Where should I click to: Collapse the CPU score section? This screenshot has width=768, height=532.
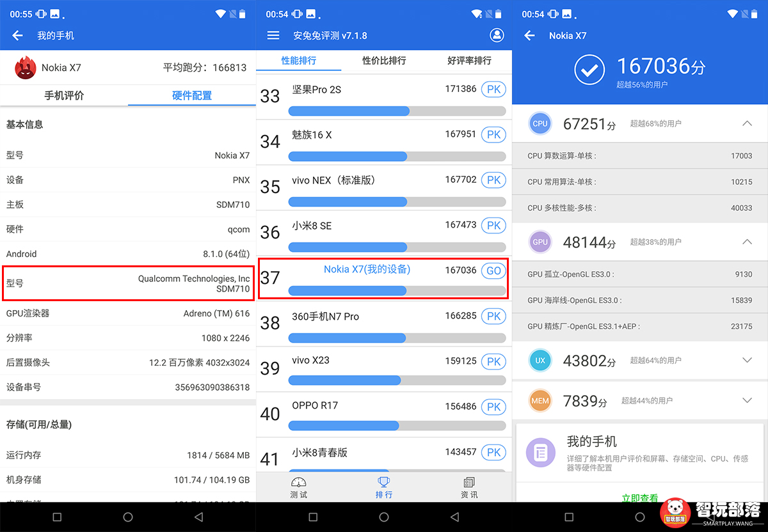[747, 123]
